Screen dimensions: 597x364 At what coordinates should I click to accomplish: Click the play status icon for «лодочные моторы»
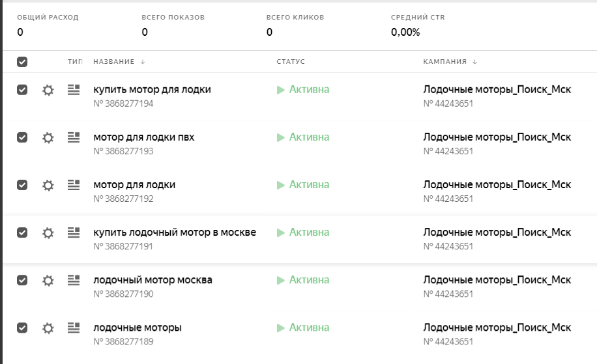click(x=281, y=328)
